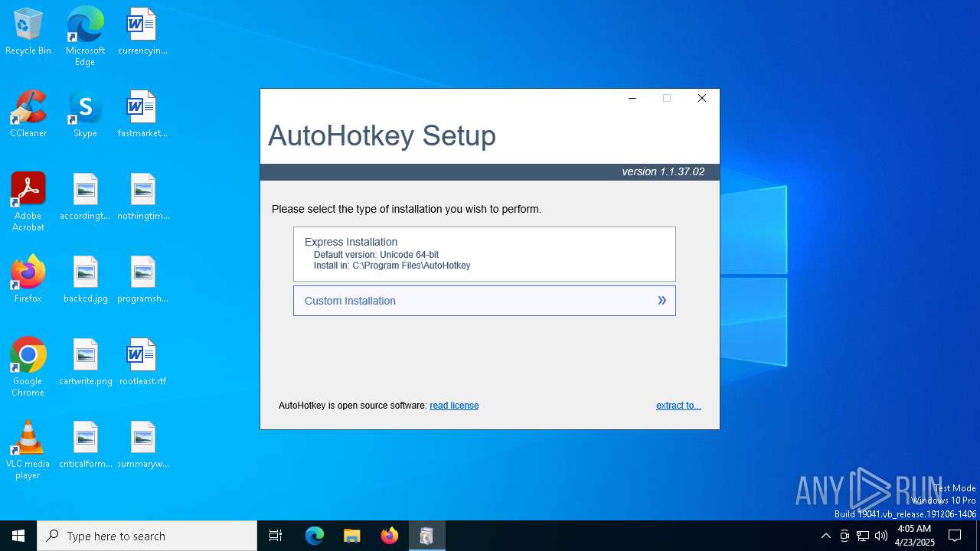Show hidden system tray icons
This screenshot has height=551, width=980.
tap(825, 536)
